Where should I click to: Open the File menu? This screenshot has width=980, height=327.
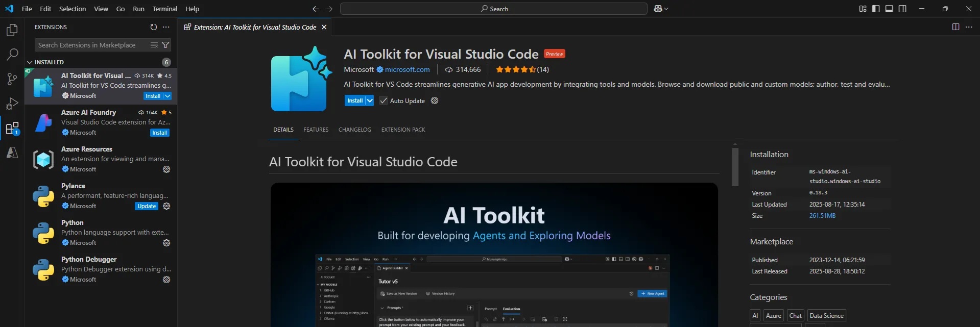click(27, 9)
